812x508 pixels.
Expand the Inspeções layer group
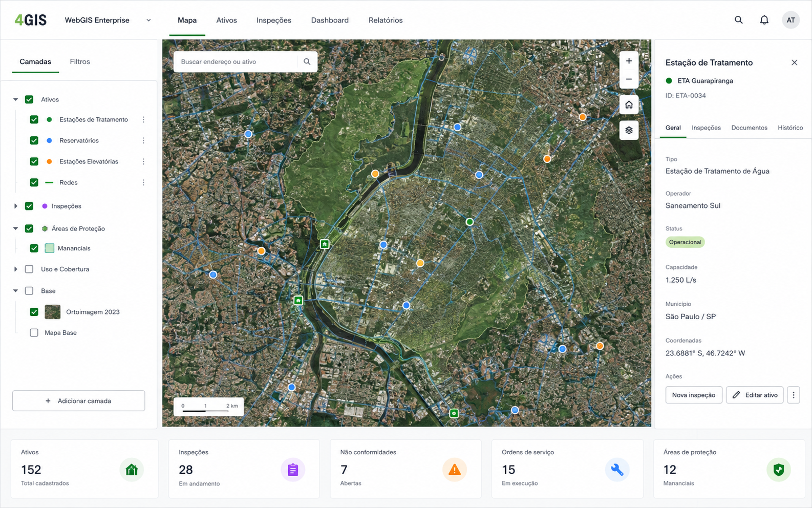(15, 206)
